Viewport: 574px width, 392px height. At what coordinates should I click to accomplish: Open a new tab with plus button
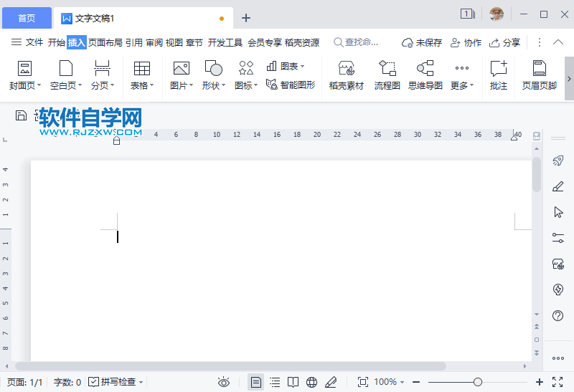(246, 18)
